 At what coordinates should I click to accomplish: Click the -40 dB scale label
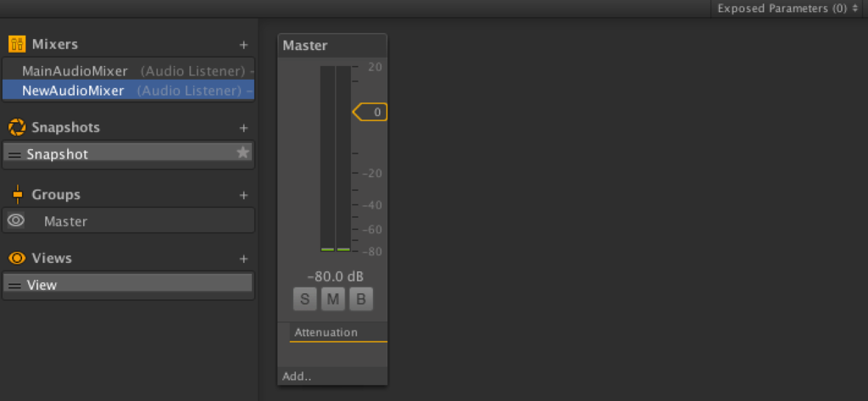pos(372,205)
